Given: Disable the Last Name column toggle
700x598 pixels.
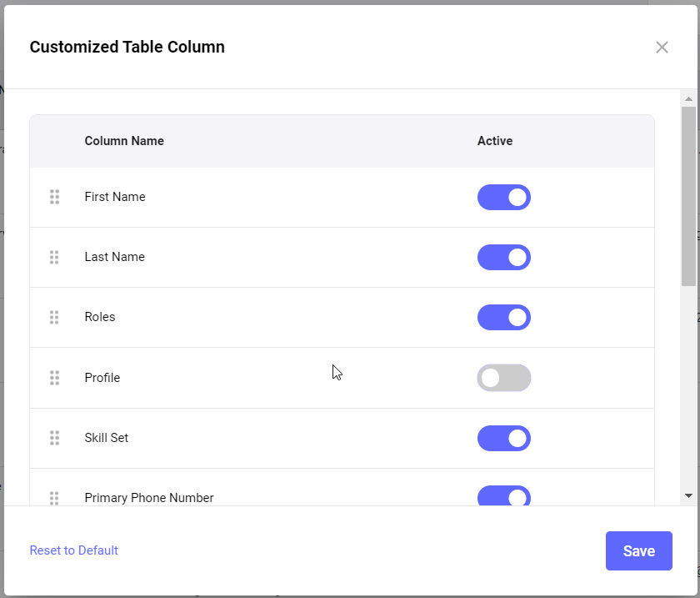Looking at the screenshot, I should tap(504, 258).
